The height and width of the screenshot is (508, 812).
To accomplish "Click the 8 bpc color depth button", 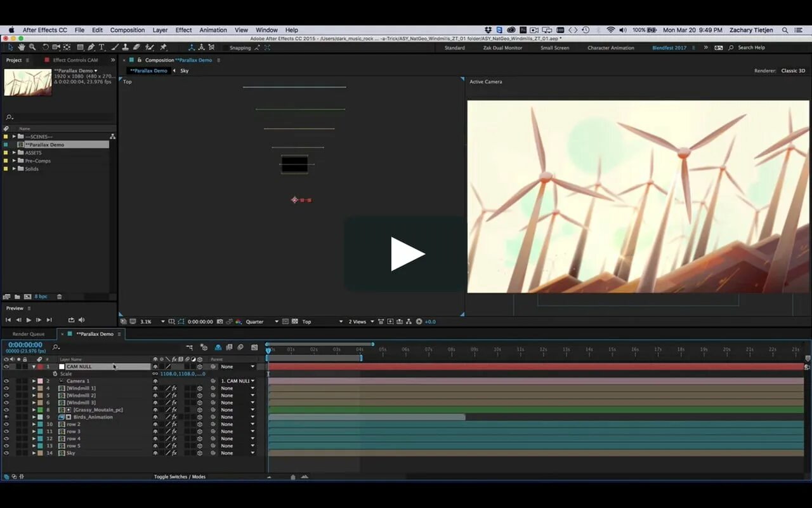I will (41, 297).
